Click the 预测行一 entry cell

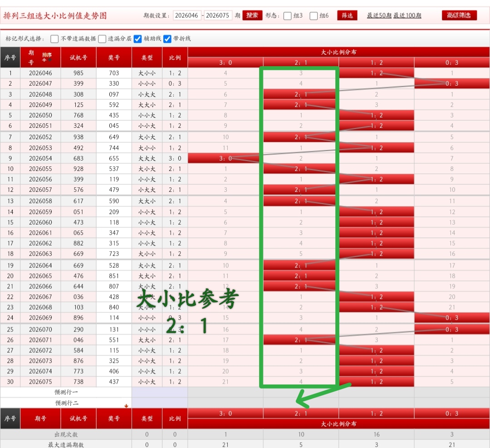[159, 392]
